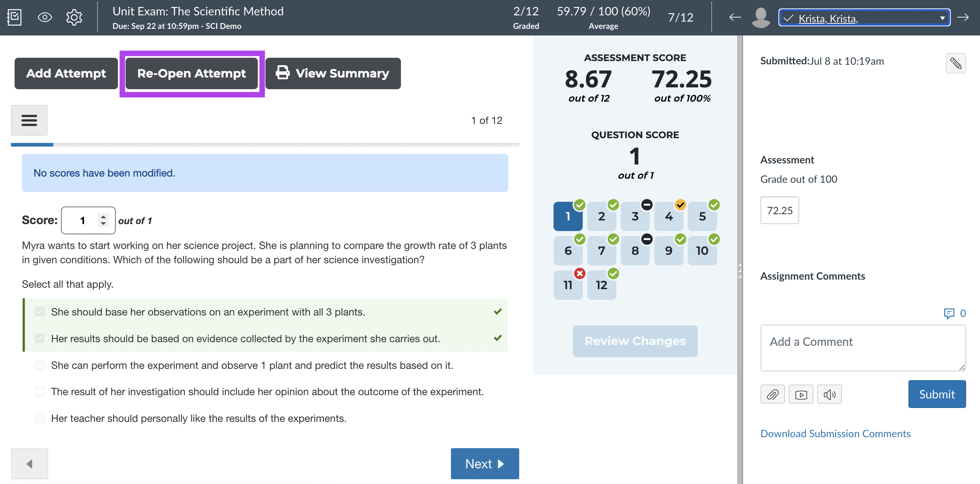Check "Her teacher should personally like" option
This screenshot has height=484, width=980.
(x=40, y=418)
